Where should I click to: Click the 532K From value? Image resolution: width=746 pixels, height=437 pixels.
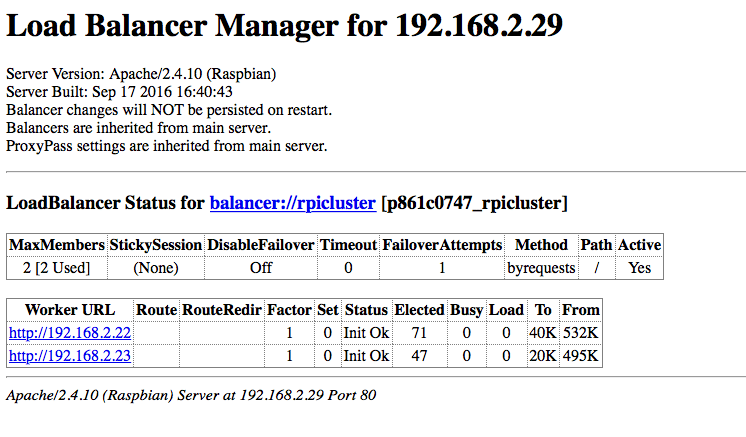pyautogui.click(x=580, y=333)
